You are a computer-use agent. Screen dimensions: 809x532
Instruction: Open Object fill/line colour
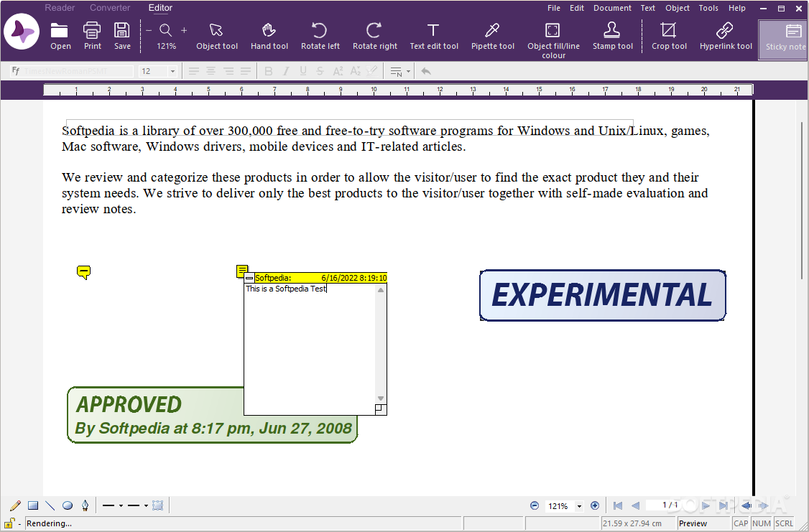click(x=553, y=40)
